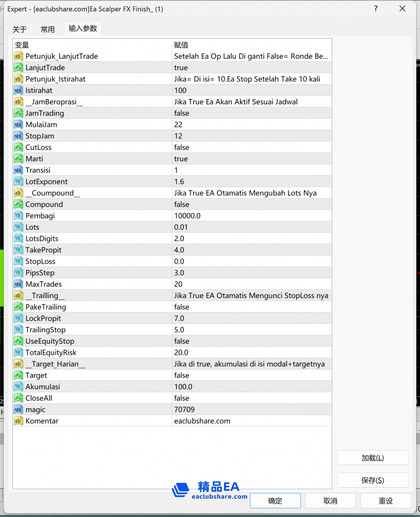The height and width of the screenshot is (517, 420).
Task: Click the boolean icon next to LanjutTrade
Action: [19, 68]
